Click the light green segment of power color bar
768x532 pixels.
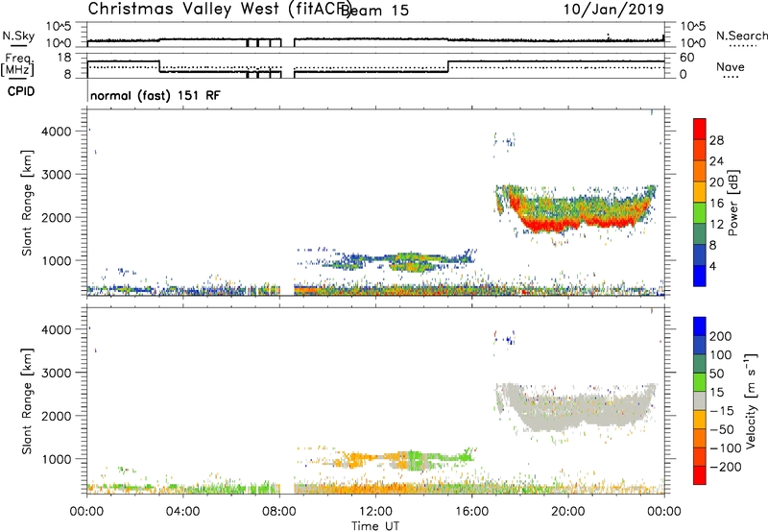(700, 213)
